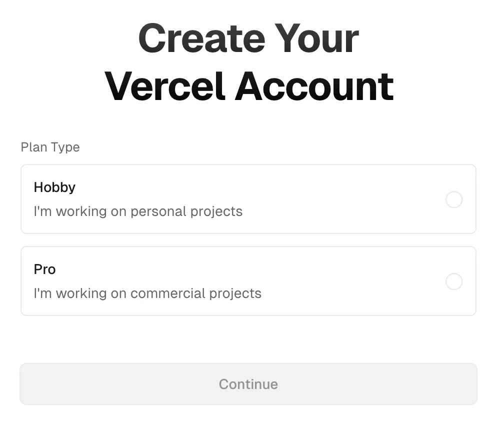Screen dimensions: 504x439
Task: Select the Pro radio button
Action: pyautogui.click(x=453, y=281)
